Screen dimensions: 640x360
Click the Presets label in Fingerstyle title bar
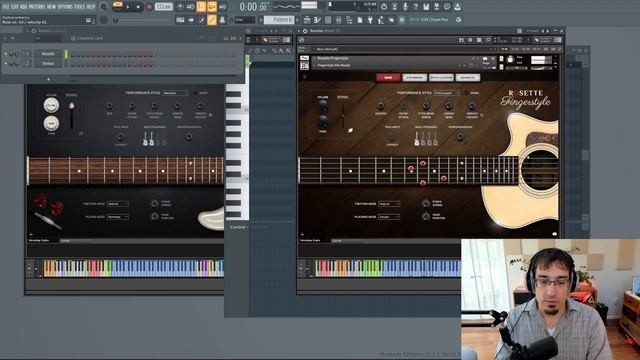tap(532, 31)
